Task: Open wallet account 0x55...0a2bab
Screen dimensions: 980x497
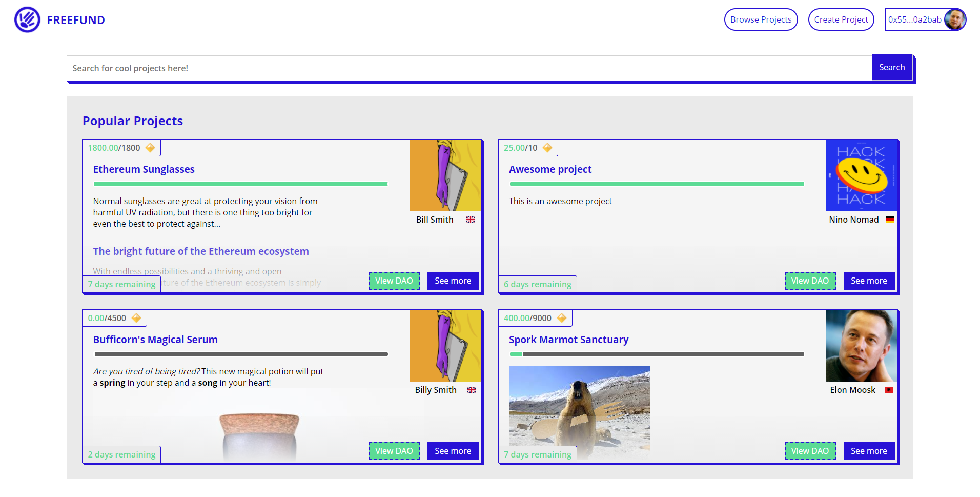Action: coord(925,19)
